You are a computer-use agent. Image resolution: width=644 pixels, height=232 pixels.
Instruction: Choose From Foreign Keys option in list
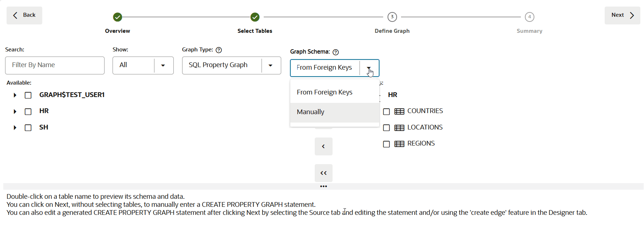[335, 93]
